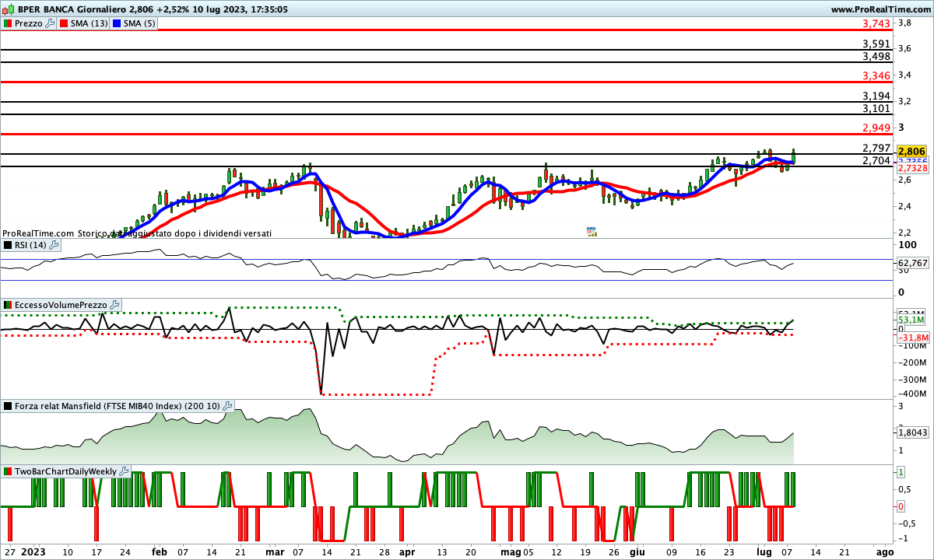Open TwoBarChartDailyWeekly settings wrench

click(125, 471)
